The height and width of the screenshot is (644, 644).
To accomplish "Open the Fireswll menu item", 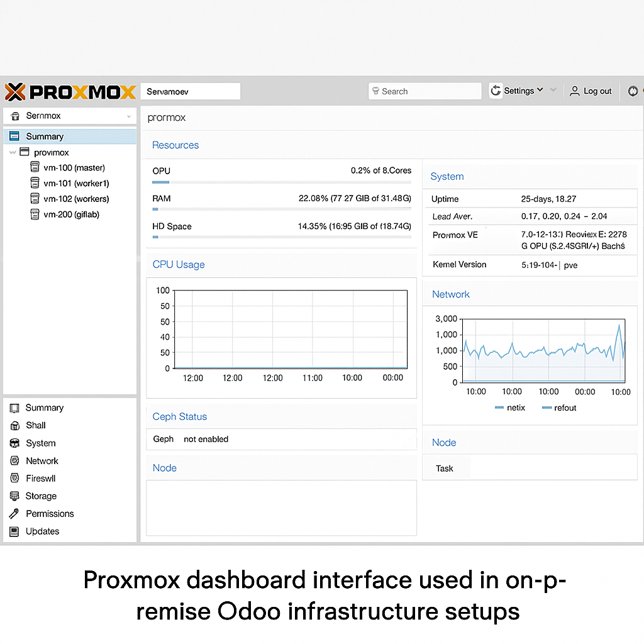I will (41, 479).
